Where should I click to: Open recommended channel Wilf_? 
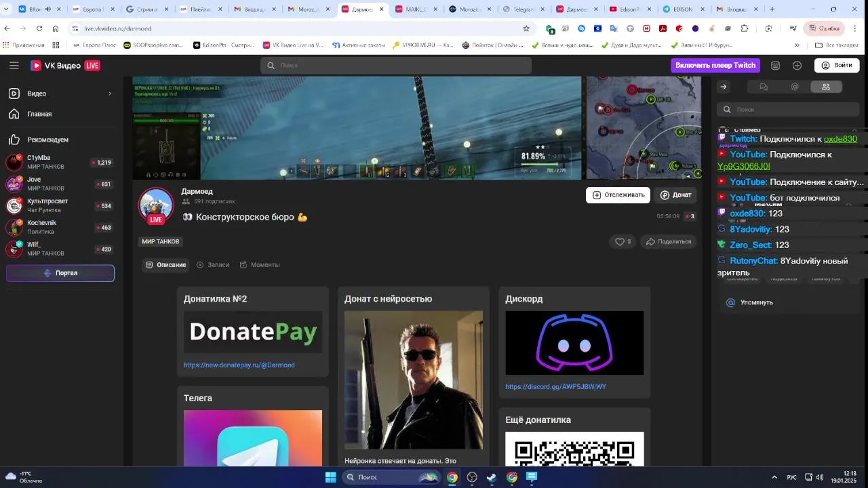[x=60, y=249]
